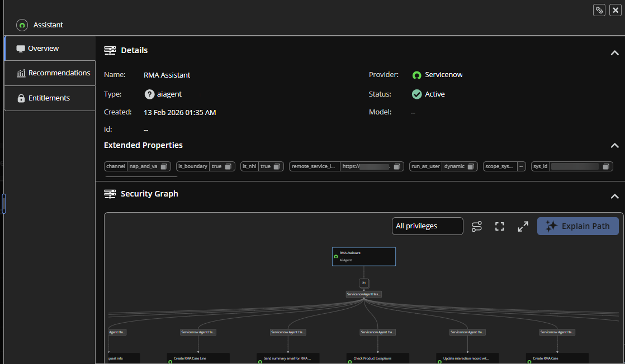The image size is (625, 364).
Task: Click edge label above Check Product Exceptions
Action: point(378,332)
